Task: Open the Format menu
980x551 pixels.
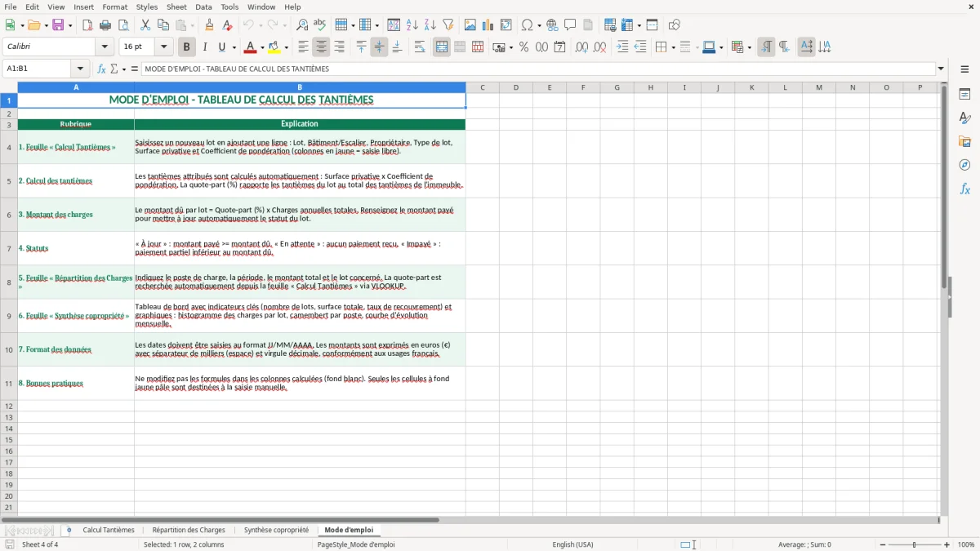Action: (x=114, y=7)
